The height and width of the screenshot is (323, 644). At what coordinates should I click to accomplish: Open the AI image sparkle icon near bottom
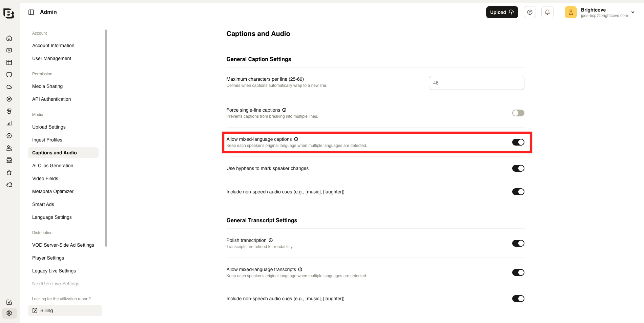pyautogui.click(x=9, y=302)
